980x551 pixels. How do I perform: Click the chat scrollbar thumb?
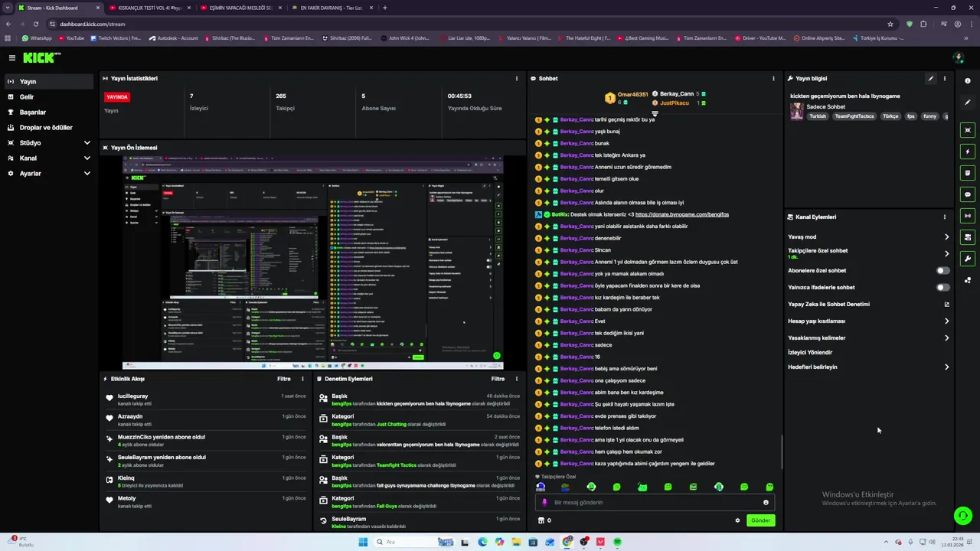782,452
